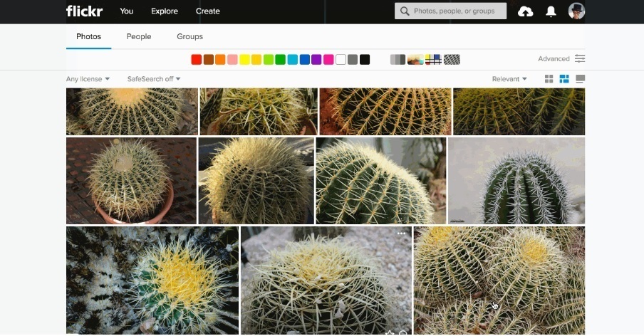
Task: Click the search input field
Action: pos(457,11)
